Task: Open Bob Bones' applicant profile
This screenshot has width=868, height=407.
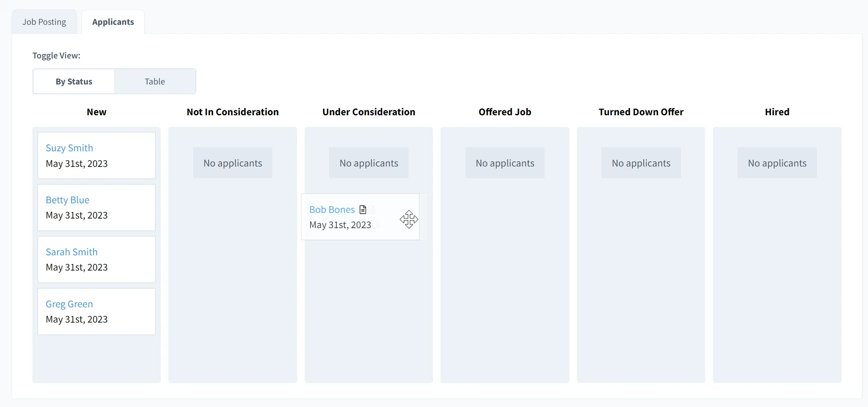Action: 332,209
